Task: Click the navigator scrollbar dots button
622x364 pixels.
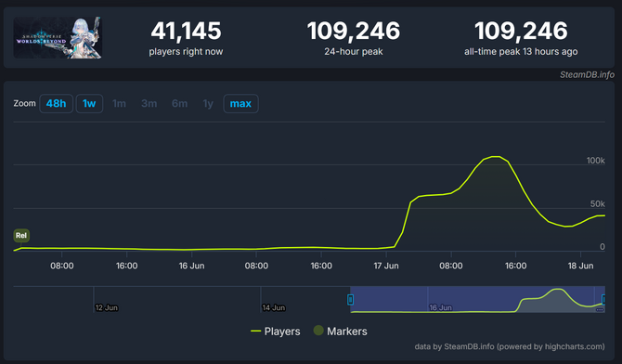Action: (x=600, y=309)
